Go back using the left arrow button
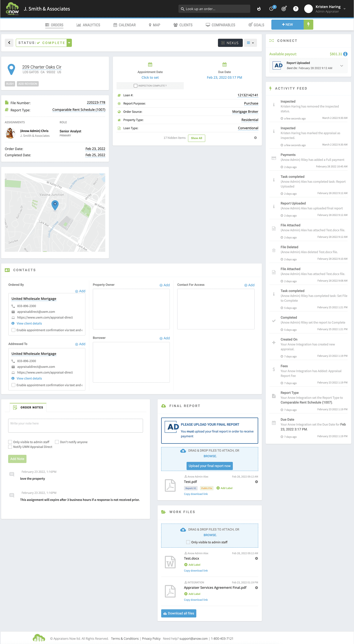Image resolution: width=354 pixels, height=644 pixels. click(x=9, y=43)
